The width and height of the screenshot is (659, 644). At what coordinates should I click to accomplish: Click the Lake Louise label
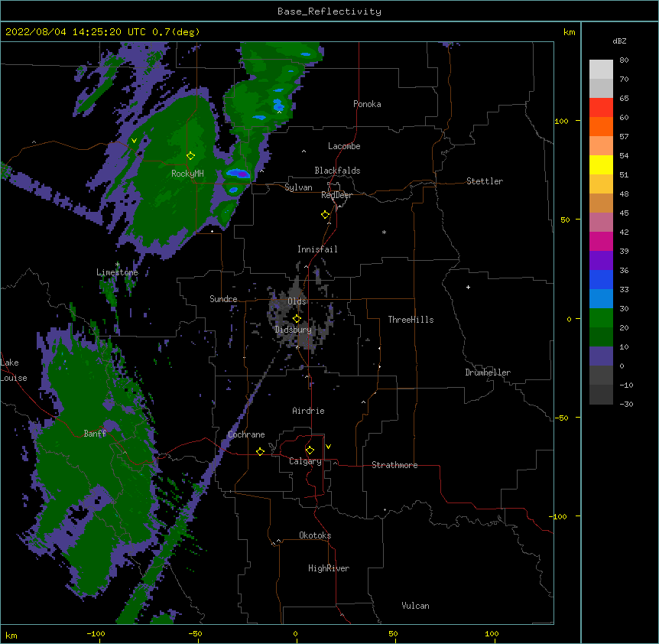tap(14, 370)
